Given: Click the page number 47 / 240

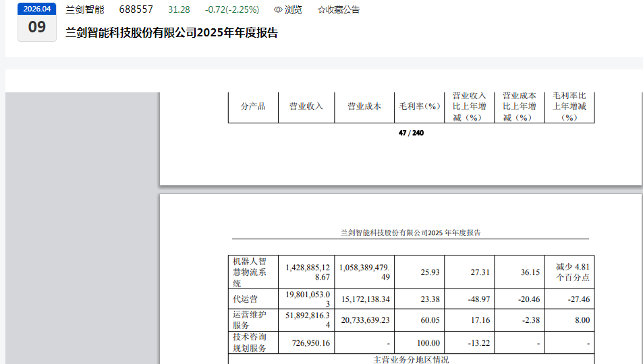Looking at the screenshot, I should (x=411, y=133).
